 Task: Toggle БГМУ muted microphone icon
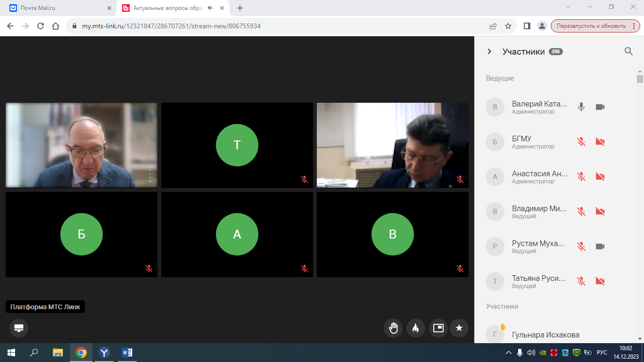coord(581,142)
